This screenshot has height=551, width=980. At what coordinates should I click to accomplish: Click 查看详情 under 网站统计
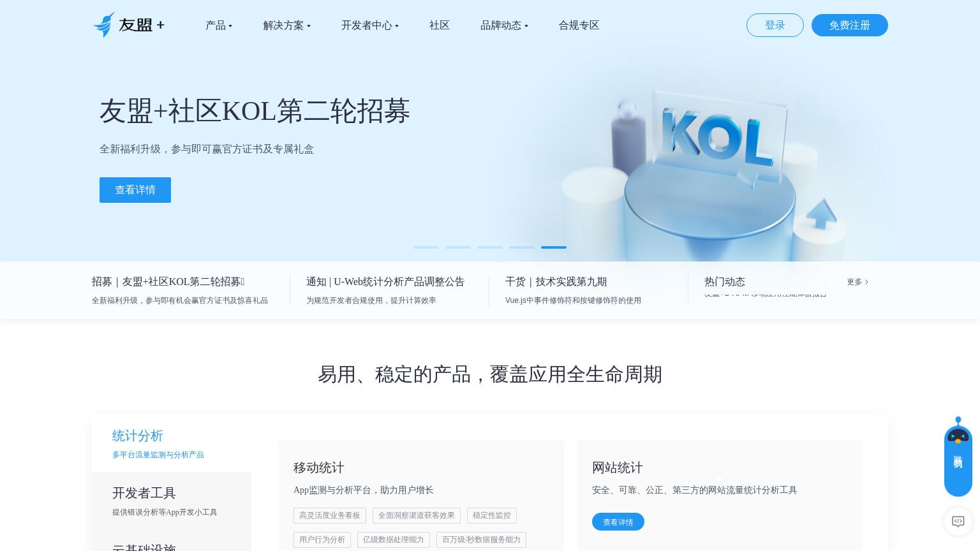[x=618, y=522]
